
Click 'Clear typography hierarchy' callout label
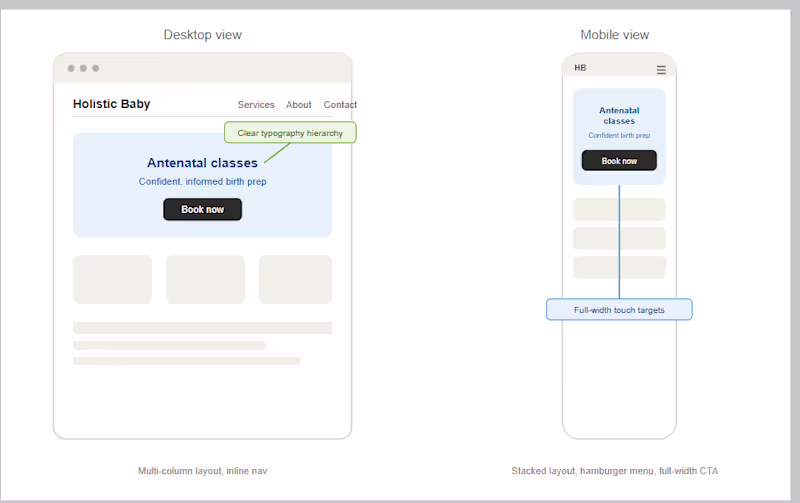[x=290, y=133]
